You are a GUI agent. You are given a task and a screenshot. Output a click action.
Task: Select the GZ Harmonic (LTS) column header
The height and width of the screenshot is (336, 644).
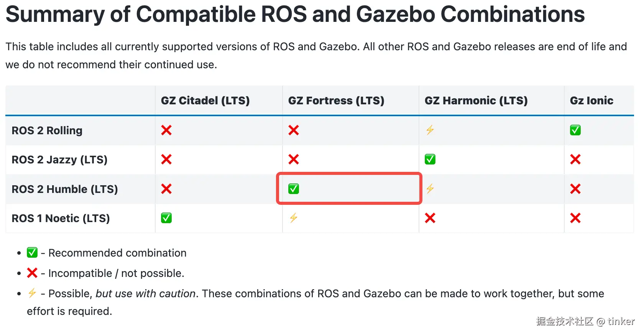pos(476,100)
